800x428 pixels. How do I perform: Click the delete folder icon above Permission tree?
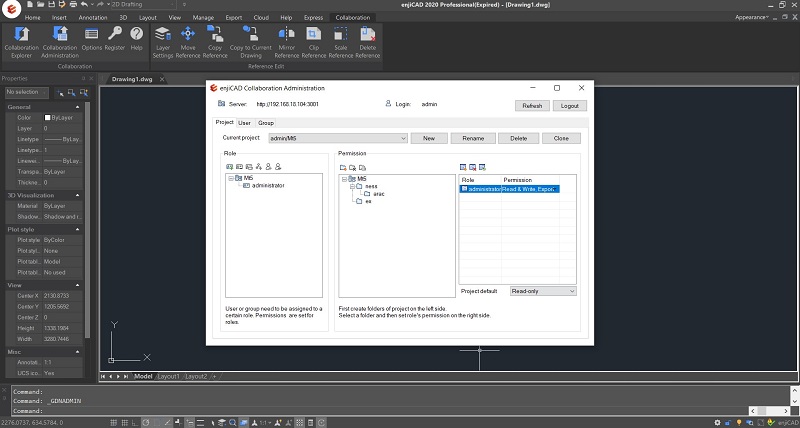pos(353,167)
